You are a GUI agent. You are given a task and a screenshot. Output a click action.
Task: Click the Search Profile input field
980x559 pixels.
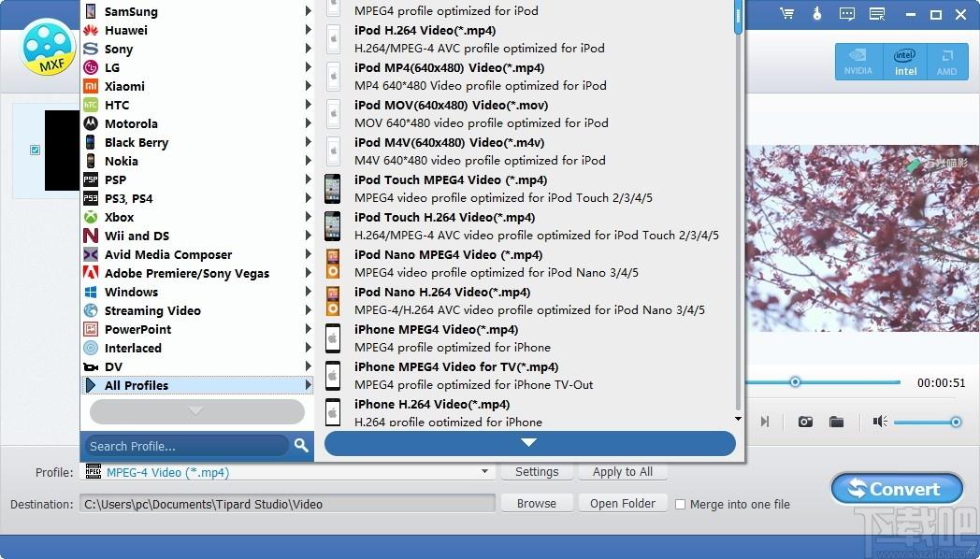186,445
